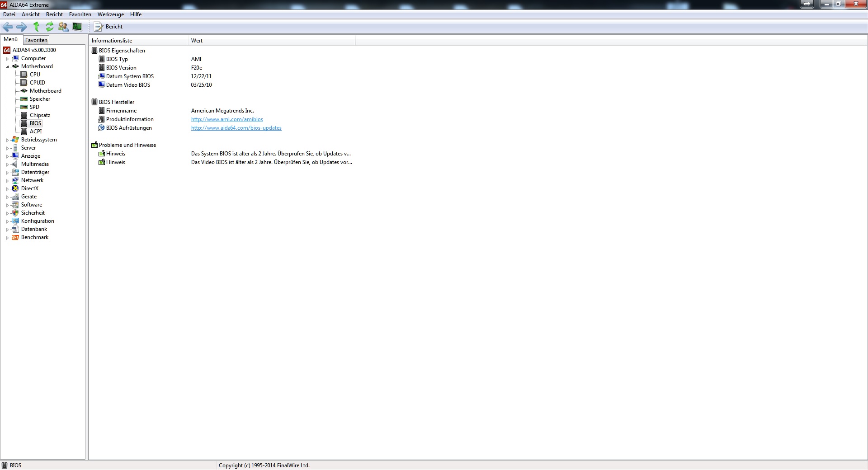Switch to the Favoriten sidebar tab
Screen dimensions: 868x470
pyautogui.click(x=36, y=40)
